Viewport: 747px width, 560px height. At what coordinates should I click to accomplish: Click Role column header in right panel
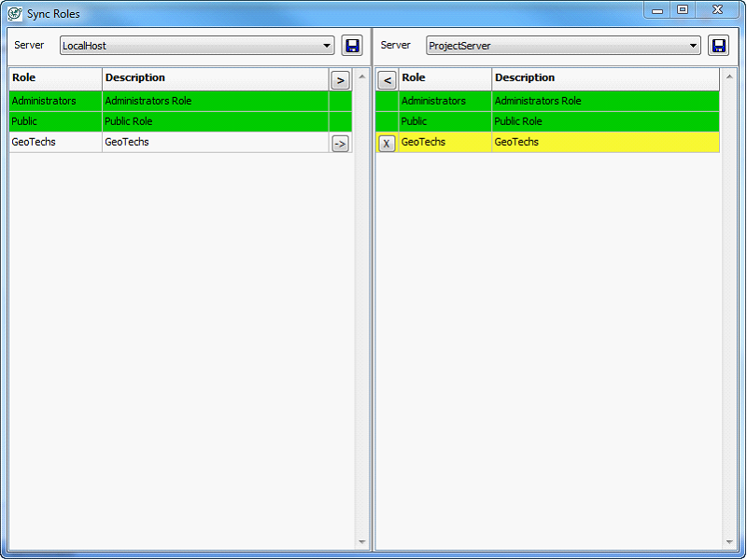(x=444, y=78)
